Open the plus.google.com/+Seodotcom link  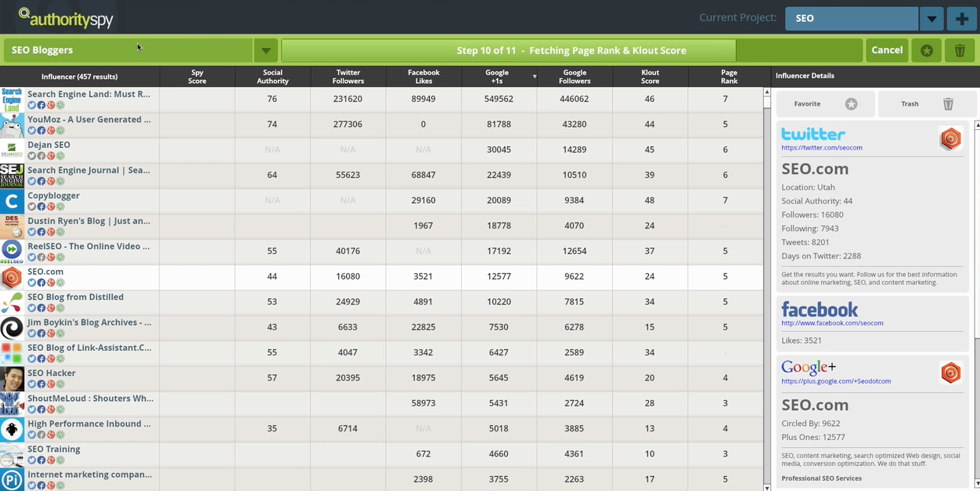pos(836,381)
